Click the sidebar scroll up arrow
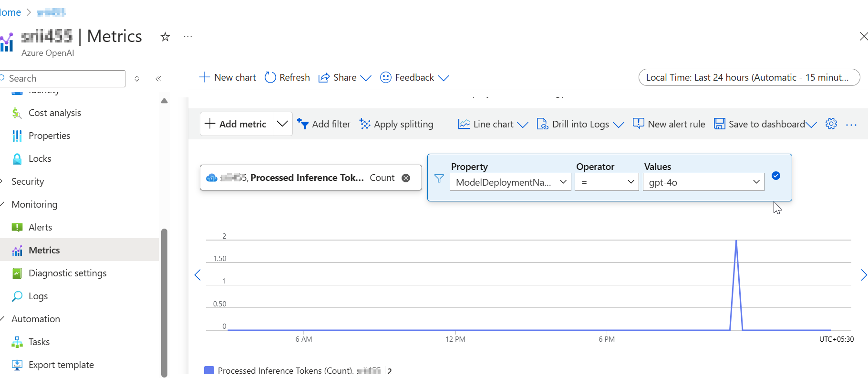868x378 pixels. [164, 101]
